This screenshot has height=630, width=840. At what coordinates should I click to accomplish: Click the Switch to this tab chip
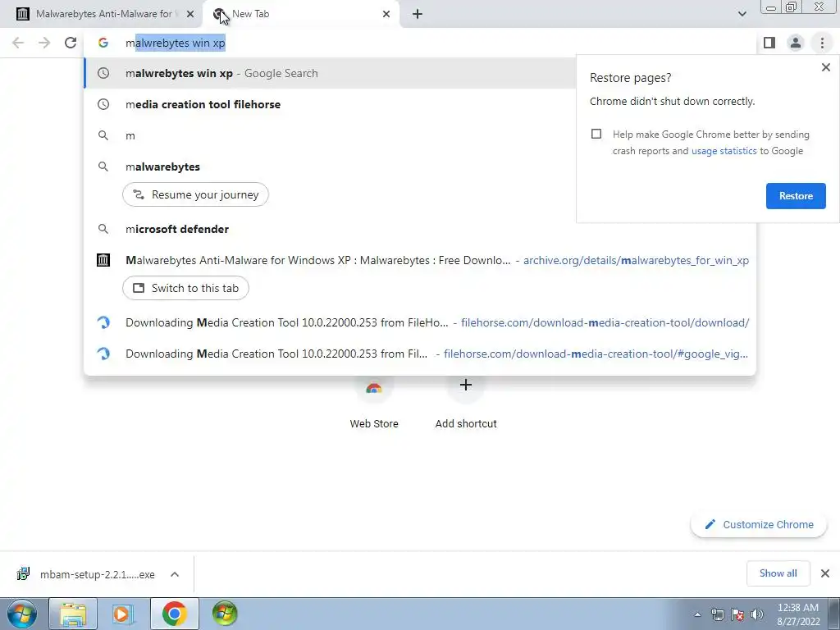click(x=185, y=288)
